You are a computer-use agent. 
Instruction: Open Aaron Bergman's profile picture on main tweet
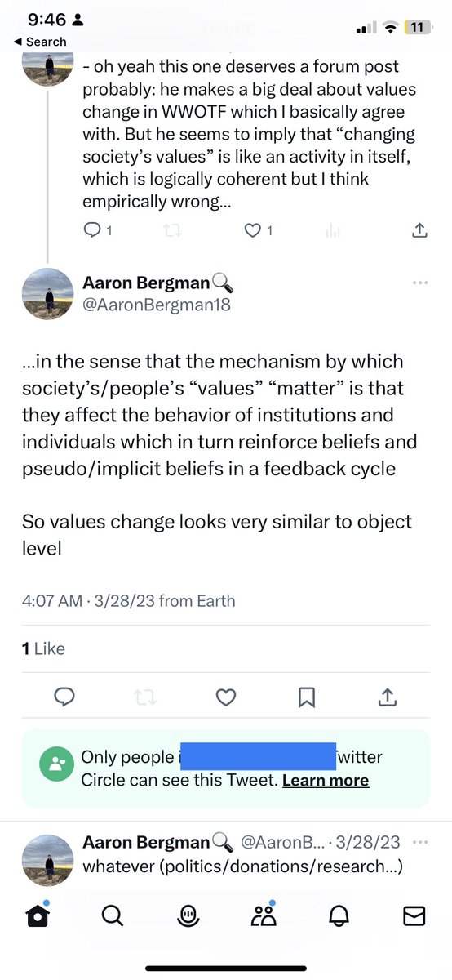(x=47, y=292)
